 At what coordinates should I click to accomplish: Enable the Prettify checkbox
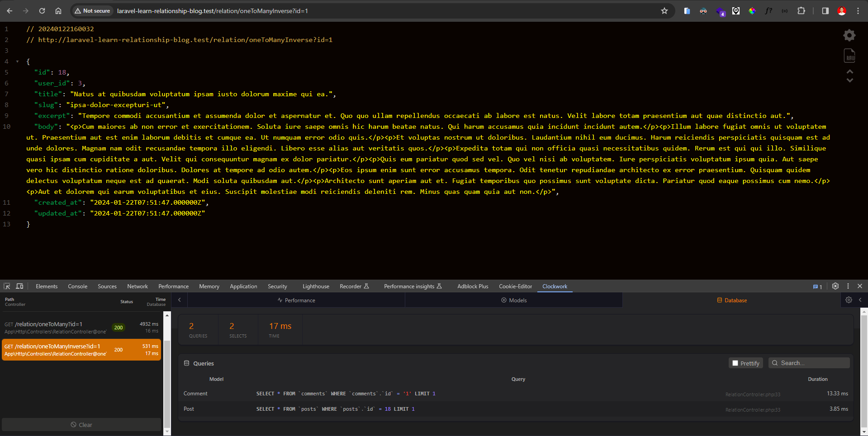(x=735, y=363)
